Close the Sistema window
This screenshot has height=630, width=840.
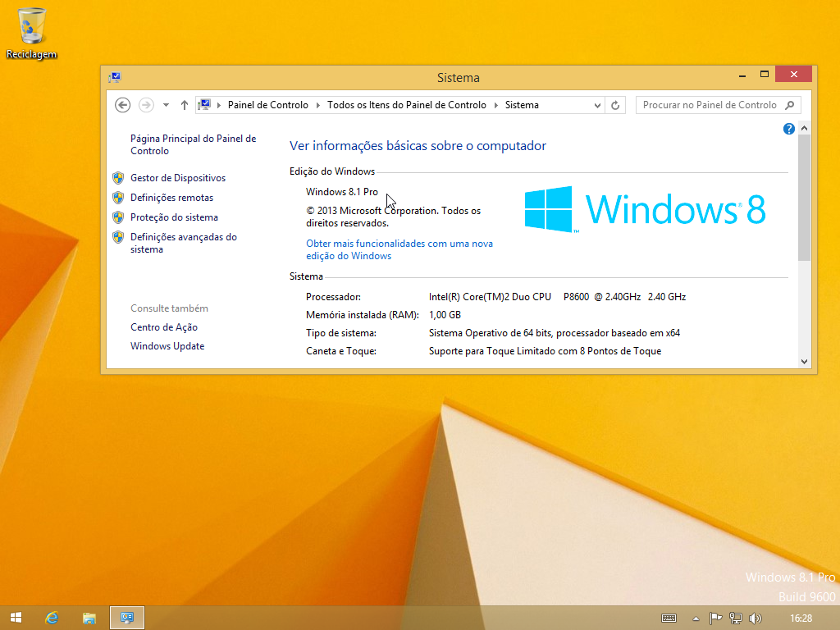click(x=794, y=74)
